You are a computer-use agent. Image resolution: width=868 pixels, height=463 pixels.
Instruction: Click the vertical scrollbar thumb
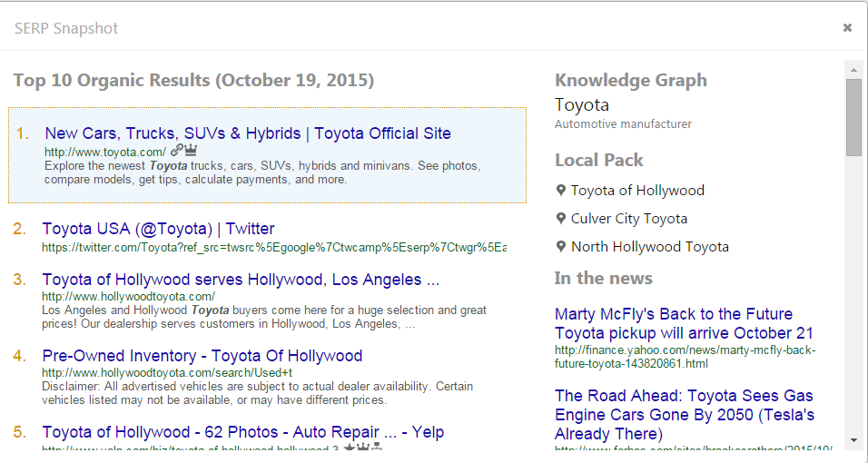pos(853,117)
